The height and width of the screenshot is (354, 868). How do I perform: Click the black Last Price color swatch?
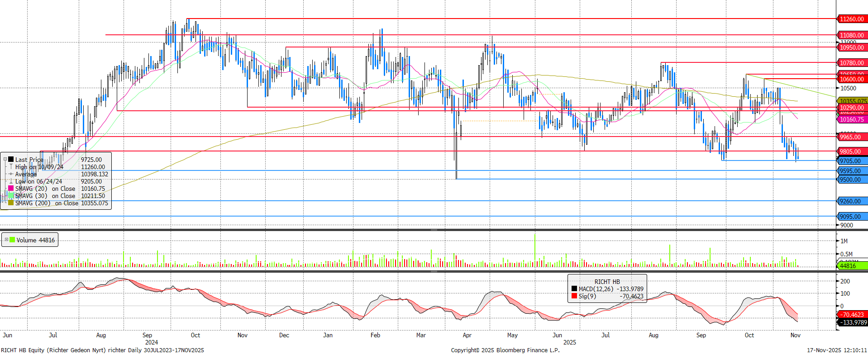pyautogui.click(x=11, y=159)
